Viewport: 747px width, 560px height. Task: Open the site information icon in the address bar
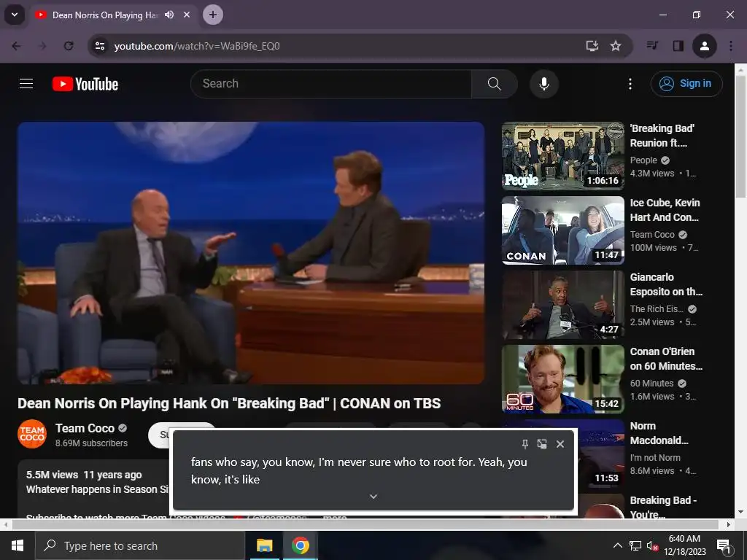pyautogui.click(x=100, y=46)
